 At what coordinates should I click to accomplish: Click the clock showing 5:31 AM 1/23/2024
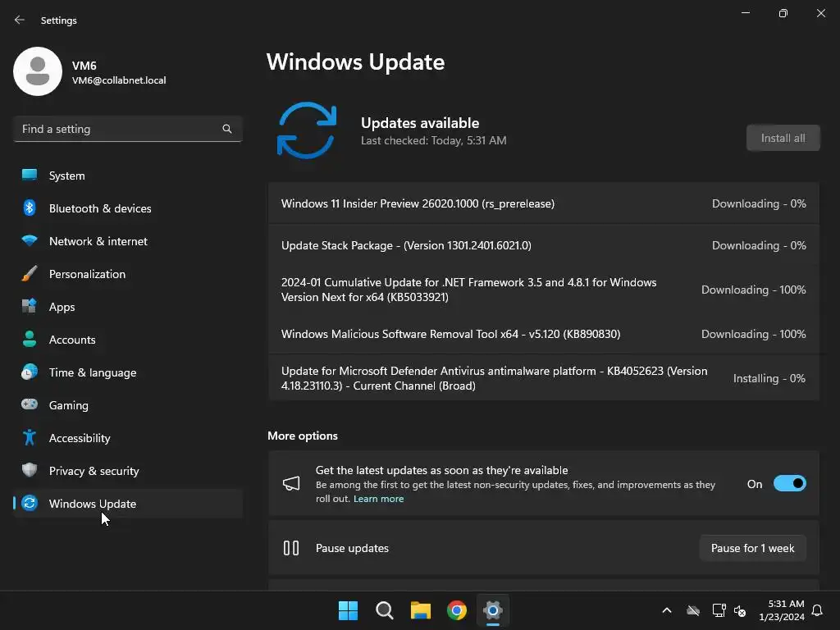782,610
